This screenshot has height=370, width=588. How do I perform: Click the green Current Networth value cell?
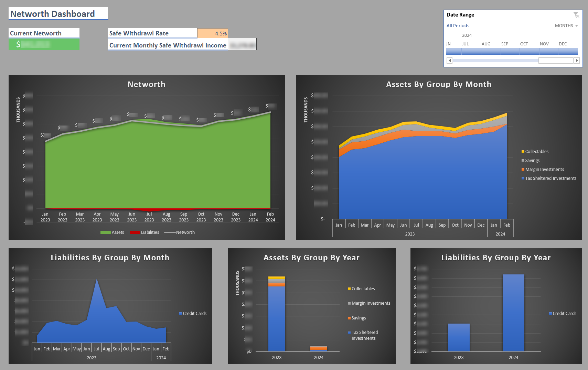44,44
